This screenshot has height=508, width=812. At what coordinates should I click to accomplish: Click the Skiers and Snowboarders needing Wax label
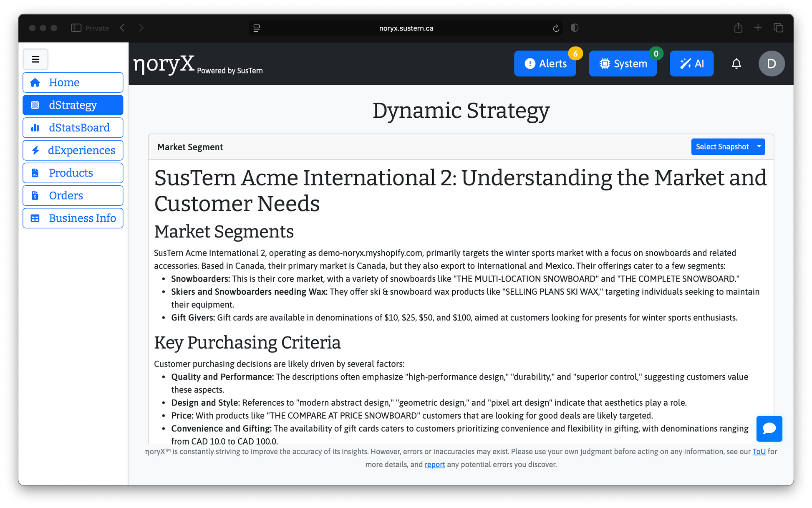(249, 292)
